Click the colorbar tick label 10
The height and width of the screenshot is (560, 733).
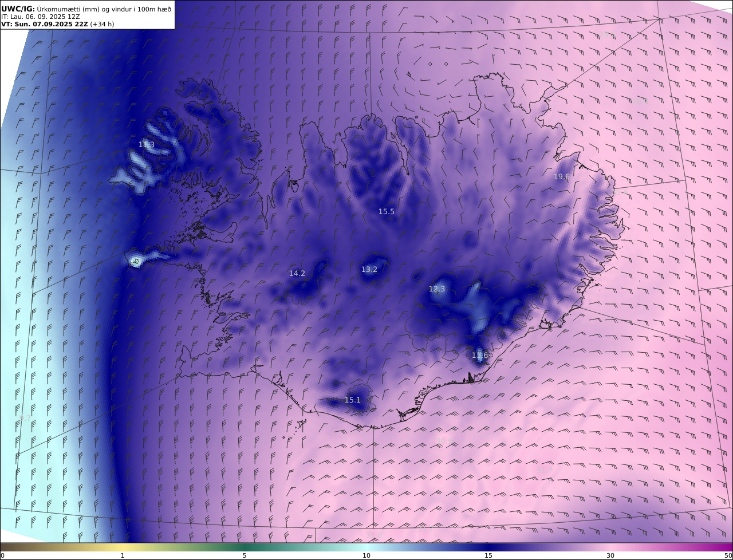[366, 555]
